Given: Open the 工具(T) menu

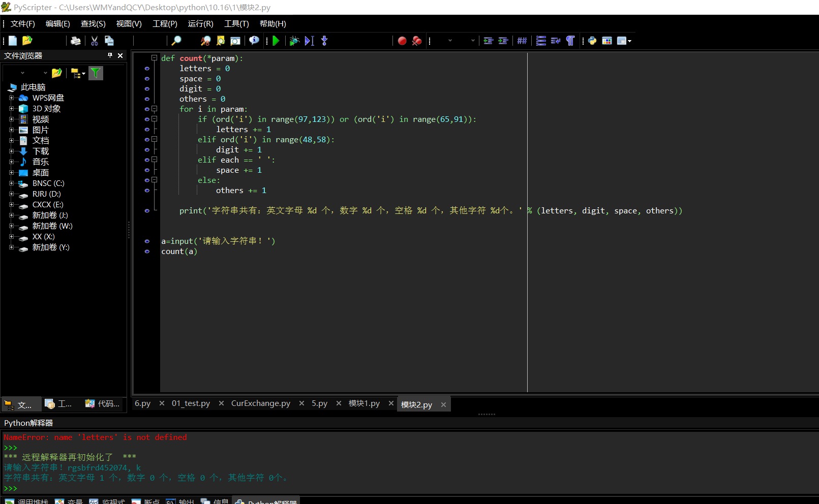Looking at the screenshot, I should [x=236, y=24].
